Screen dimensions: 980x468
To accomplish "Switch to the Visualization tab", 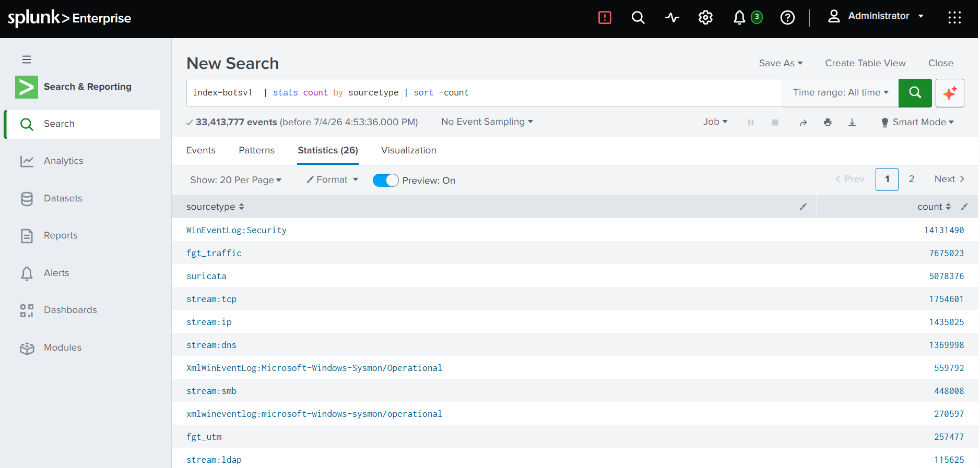I will pyautogui.click(x=409, y=150).
